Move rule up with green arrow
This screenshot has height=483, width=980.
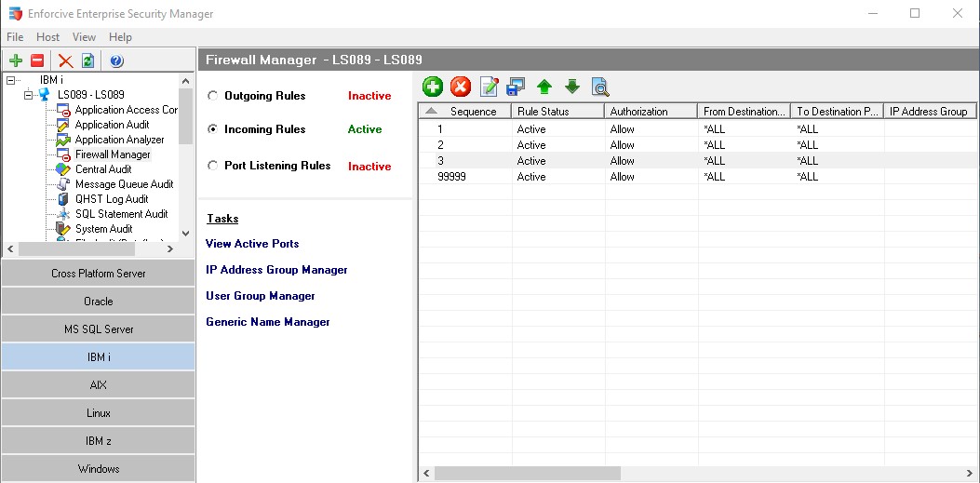[x=544, y=87]
